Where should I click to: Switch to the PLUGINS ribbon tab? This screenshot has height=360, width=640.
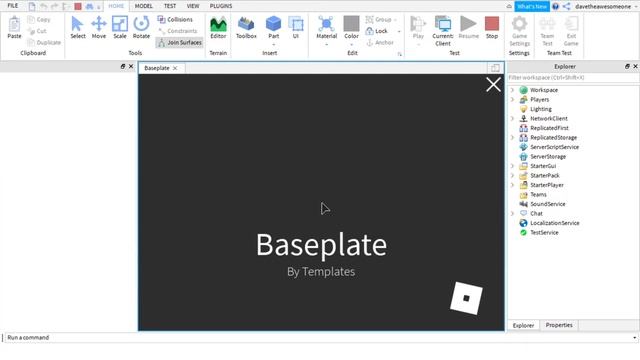[x=221, y=6]
